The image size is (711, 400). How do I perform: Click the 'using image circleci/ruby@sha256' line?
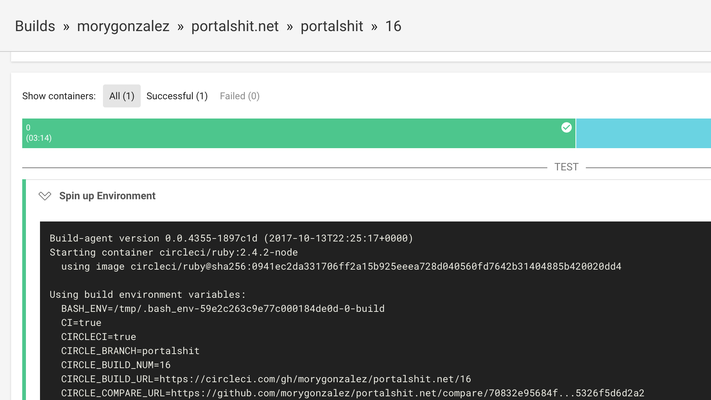pos(341,266)
